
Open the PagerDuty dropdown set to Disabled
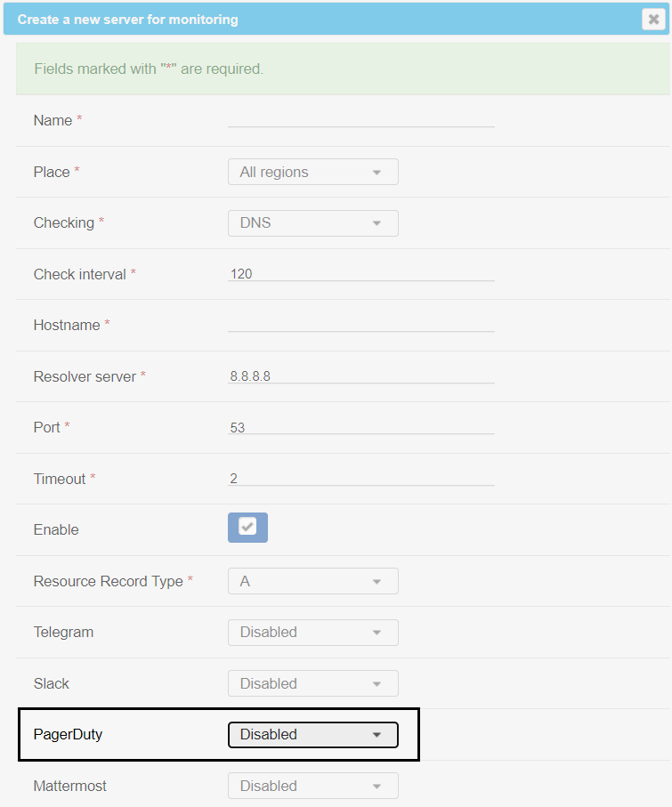pyautogui.click(x=312, y=735)
